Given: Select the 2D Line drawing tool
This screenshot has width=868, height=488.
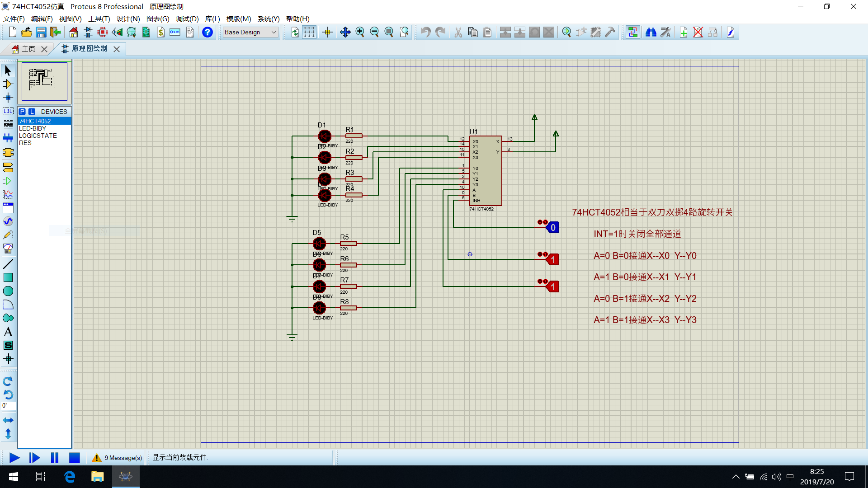Looking at the screenshot, I should pos(8,264).
